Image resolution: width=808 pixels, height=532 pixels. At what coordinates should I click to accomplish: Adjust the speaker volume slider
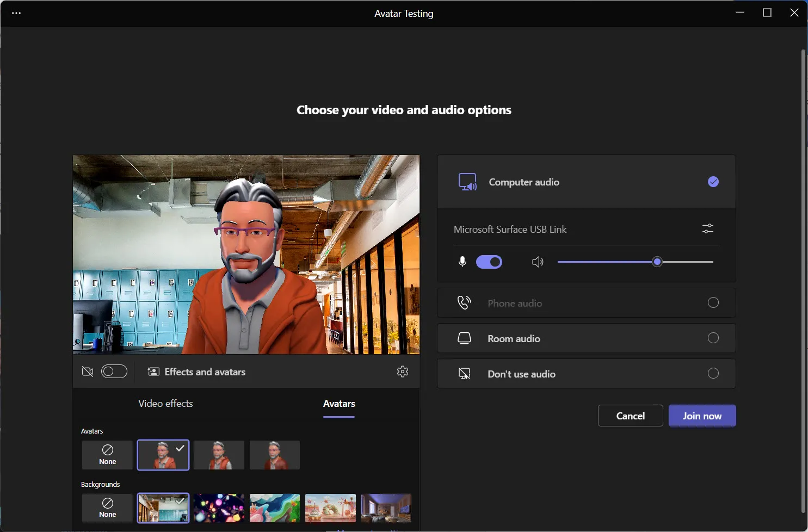coord(657,262)
